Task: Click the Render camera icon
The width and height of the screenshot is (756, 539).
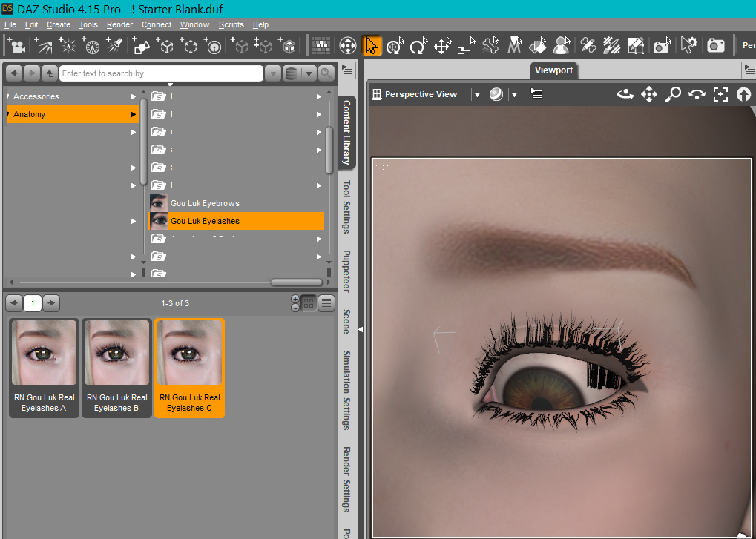Action: (715, 46)
